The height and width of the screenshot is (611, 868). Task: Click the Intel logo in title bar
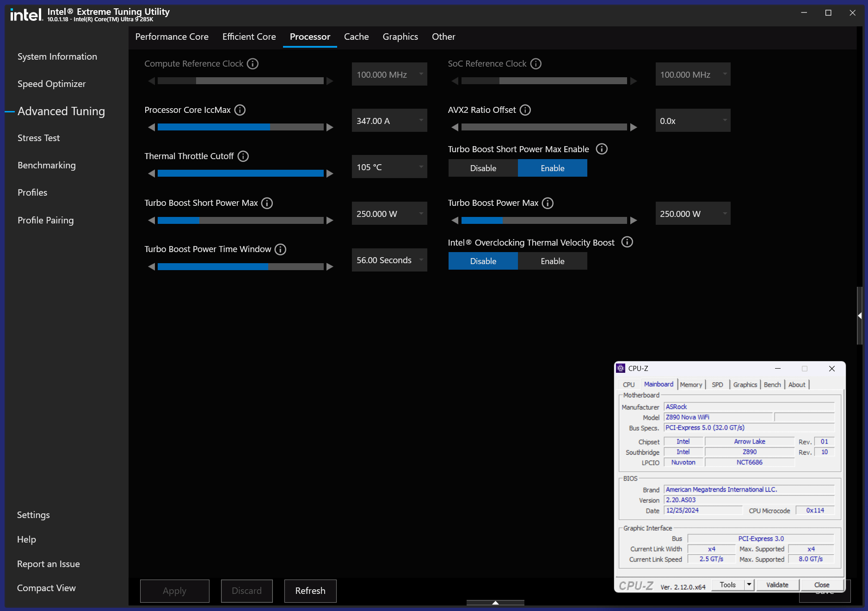coord(26,15)
